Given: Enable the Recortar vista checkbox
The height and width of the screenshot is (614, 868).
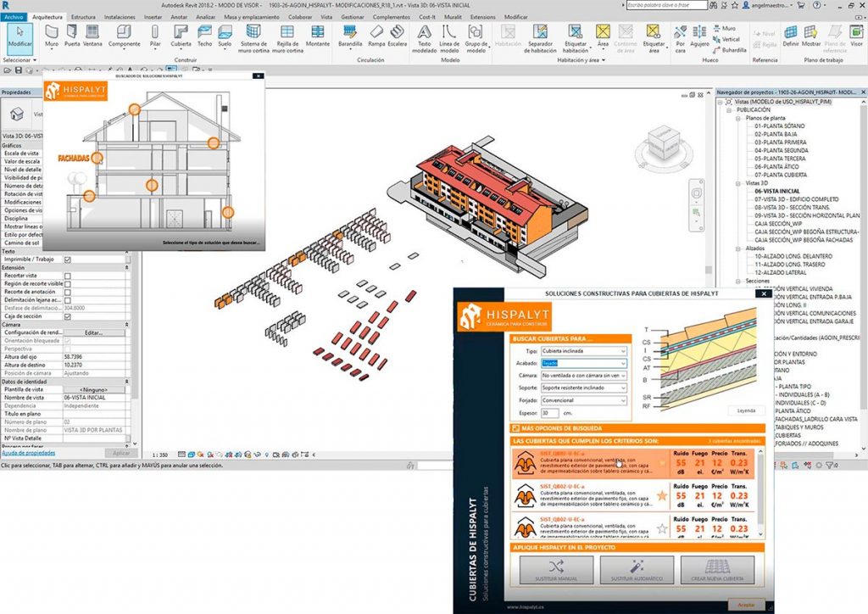Looking at the screenshot, I should click(x=68, y=276).
